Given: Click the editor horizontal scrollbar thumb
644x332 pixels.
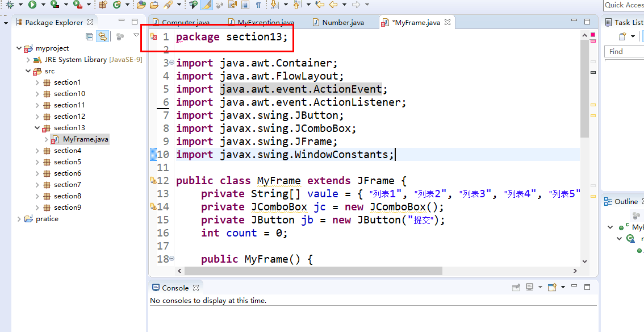Looking at the screenshot, I should [313, 271].
